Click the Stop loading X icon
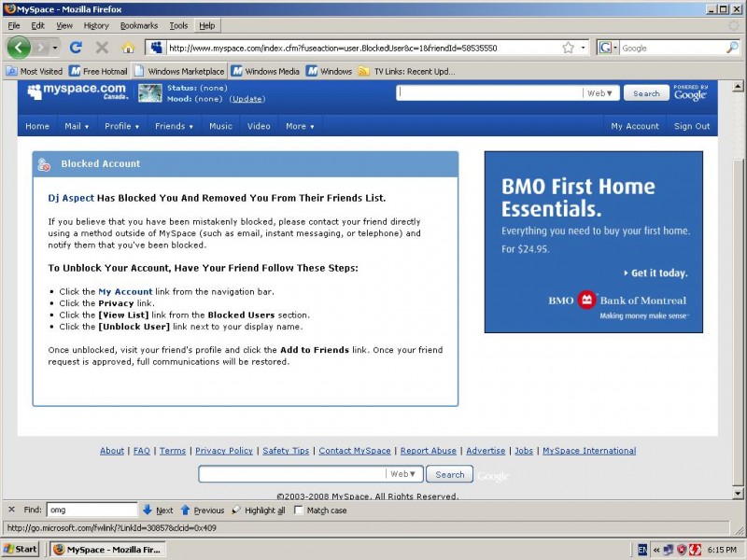This screenshot has height=560, width=747. (102, 48)
